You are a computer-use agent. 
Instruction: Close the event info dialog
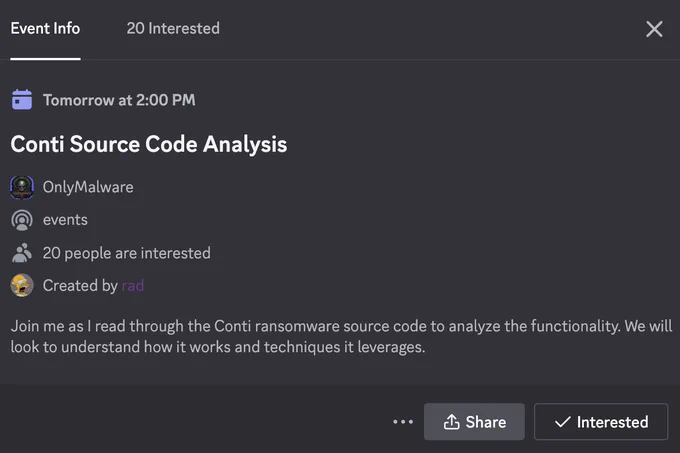pos(654,29)
